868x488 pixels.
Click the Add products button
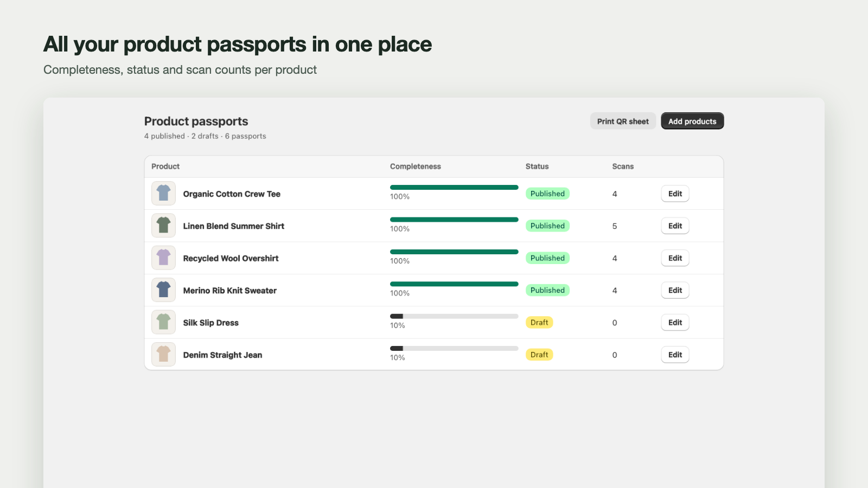[692, 121]
